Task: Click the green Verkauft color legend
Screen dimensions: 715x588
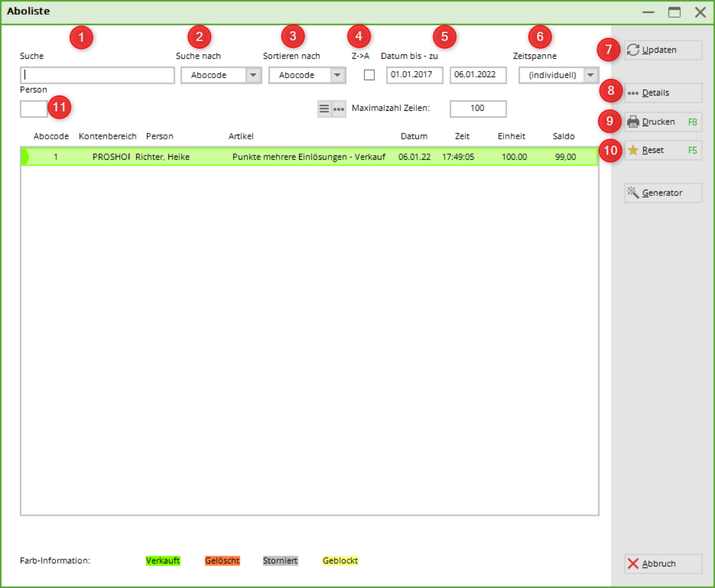Action: coord(163,560)
